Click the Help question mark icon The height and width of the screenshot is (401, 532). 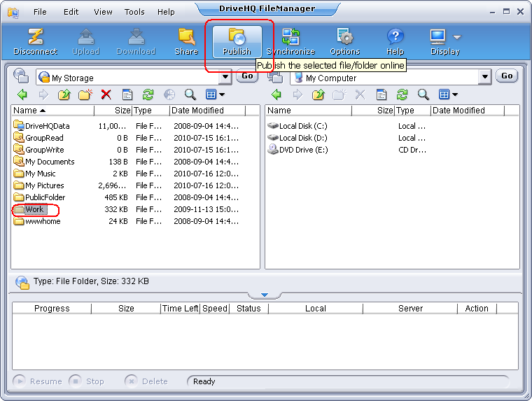click(x=395, y=42)
